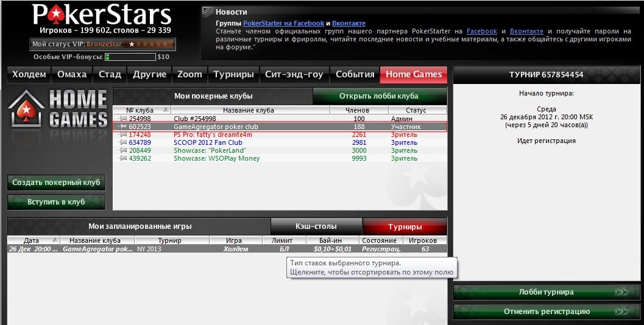Sort scheduled games by Дата column
The height and width of the screenshot is (325, 644).
[34, 240]
